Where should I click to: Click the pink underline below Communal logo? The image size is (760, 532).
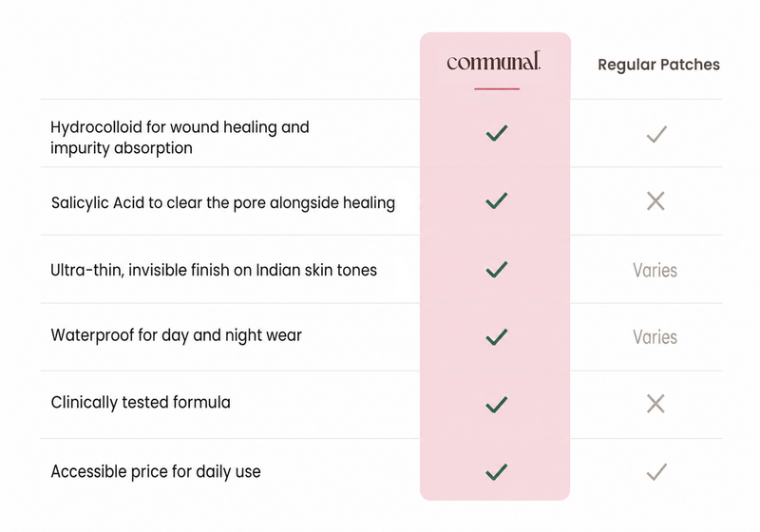pyautogui.click(x=497, y=89)
